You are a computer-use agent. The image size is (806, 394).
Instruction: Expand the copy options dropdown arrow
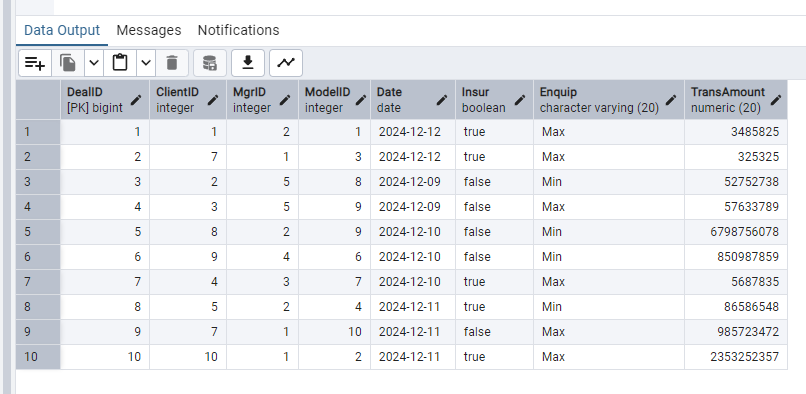(94, 63)
